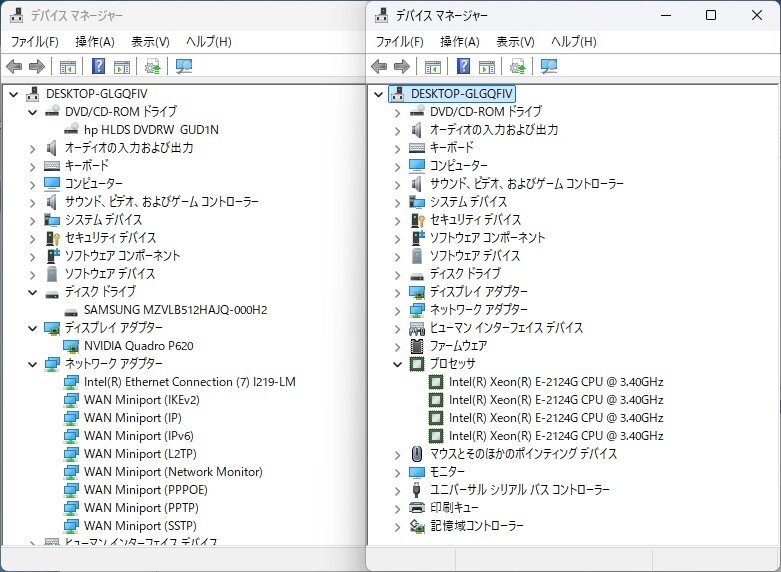Select WAN Miniport (IPv6) entry
Image resolution: width=781 pixels, height=572 pixels.
tap(138, 435)
